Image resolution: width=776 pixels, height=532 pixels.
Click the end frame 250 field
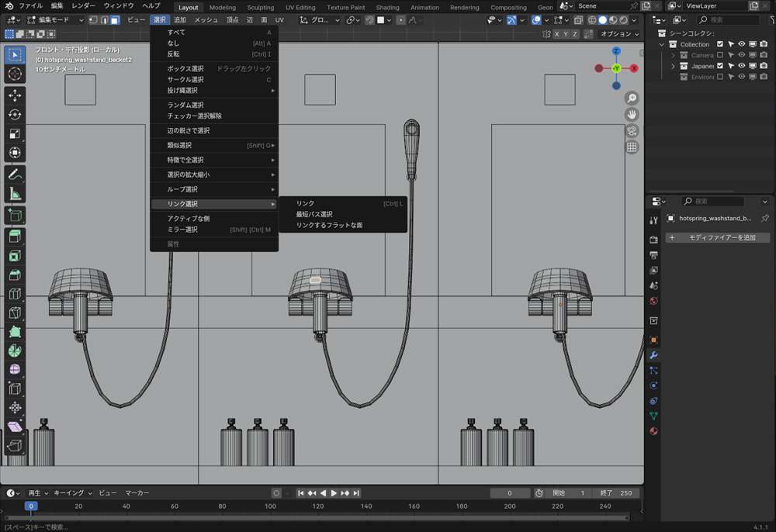coord(618,493)
